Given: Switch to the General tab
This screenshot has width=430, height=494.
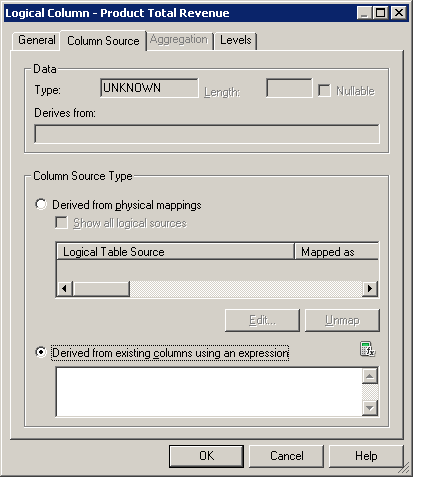Looking at the screenshot, I should (37, 40).
